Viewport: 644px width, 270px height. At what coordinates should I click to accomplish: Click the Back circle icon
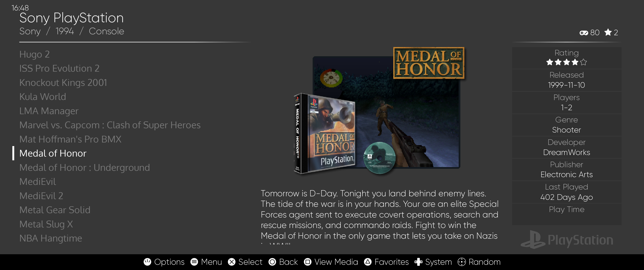[x=272, y=262]
